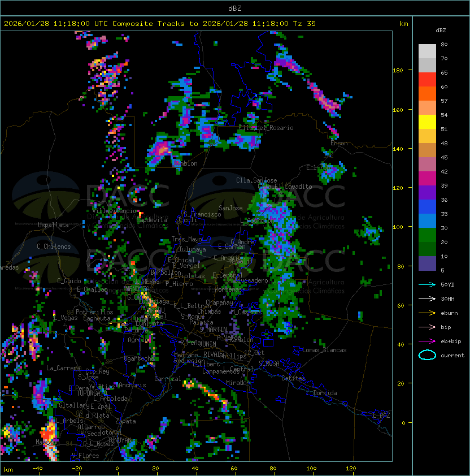The height and width of the screenshot is (476, 470).
Task: Click the 'dBZ' title at the top
Action: coord(235,8)
